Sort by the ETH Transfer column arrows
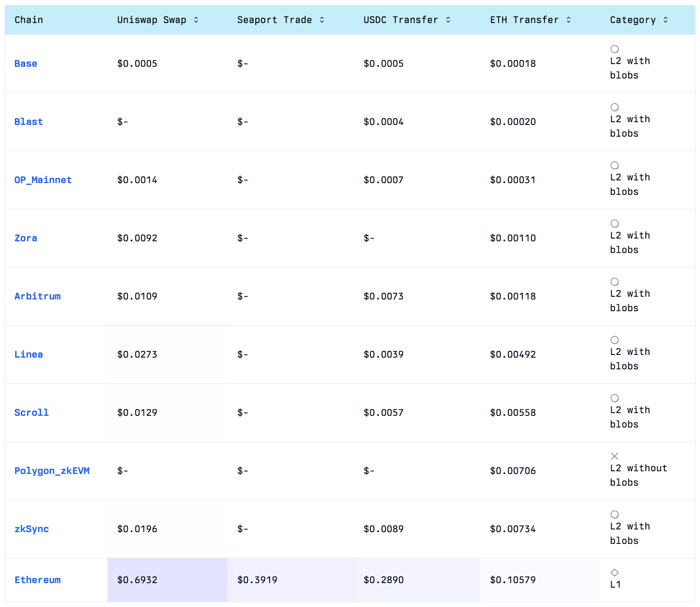This screenshot has height=607, width=700. tap(569, 20)
